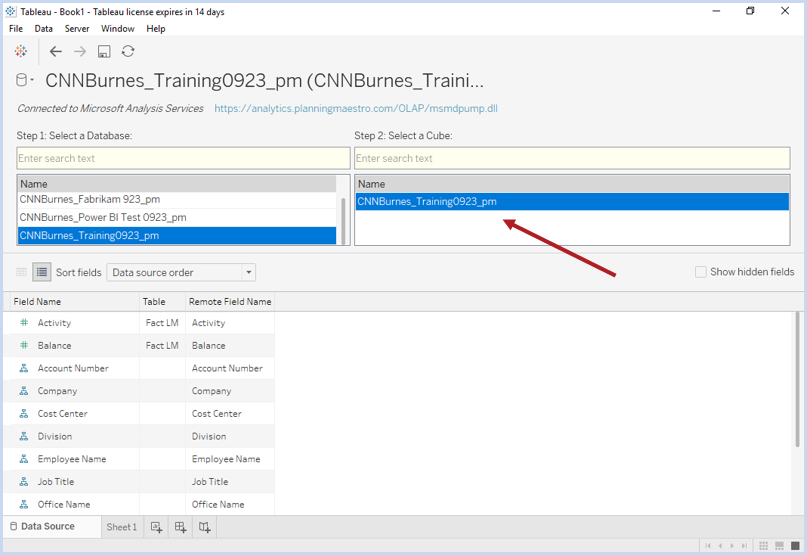
Task: Refresh the data source using circular arrow
Action: 128,51
